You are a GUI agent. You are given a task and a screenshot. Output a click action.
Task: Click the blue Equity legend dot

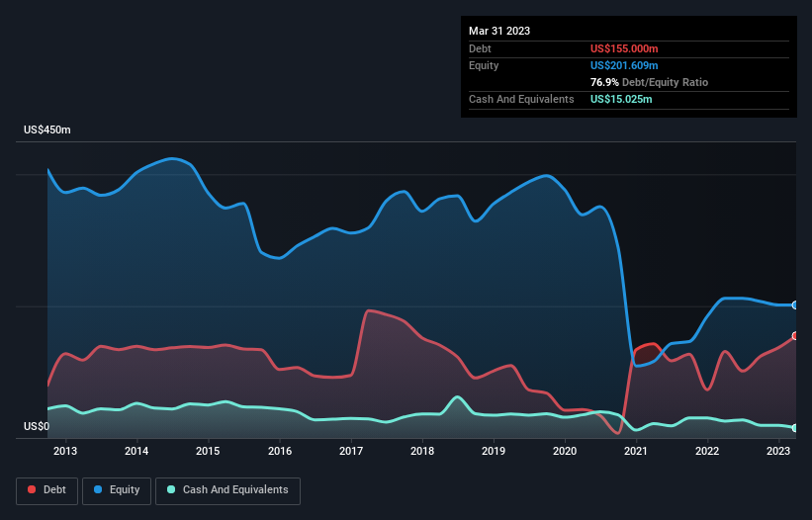click(98, 489)
